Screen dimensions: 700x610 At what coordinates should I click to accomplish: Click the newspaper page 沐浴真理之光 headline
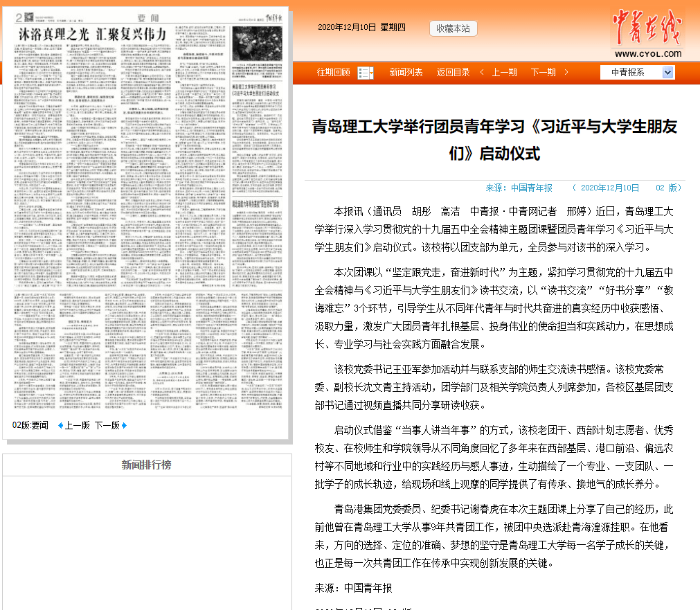point(93,33)
